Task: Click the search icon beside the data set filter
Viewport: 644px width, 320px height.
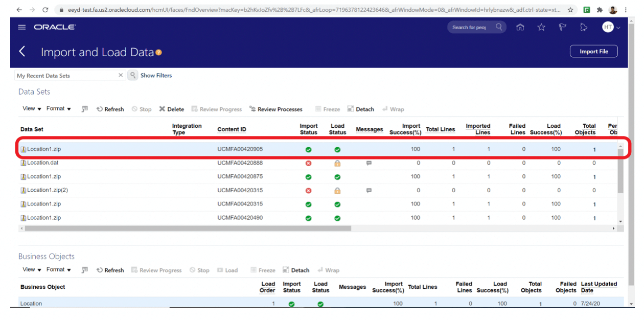Action: coord(132,75)
